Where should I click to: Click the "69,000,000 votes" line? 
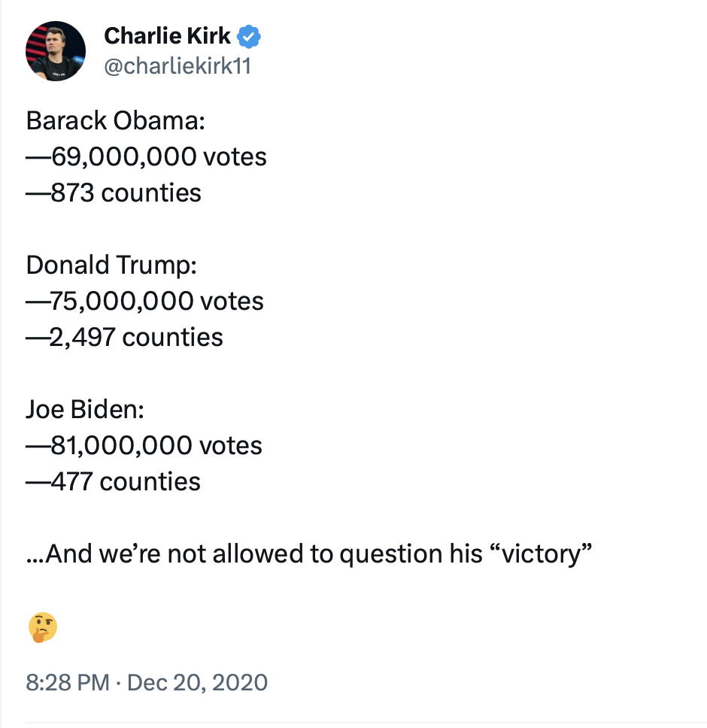point(158,156)
